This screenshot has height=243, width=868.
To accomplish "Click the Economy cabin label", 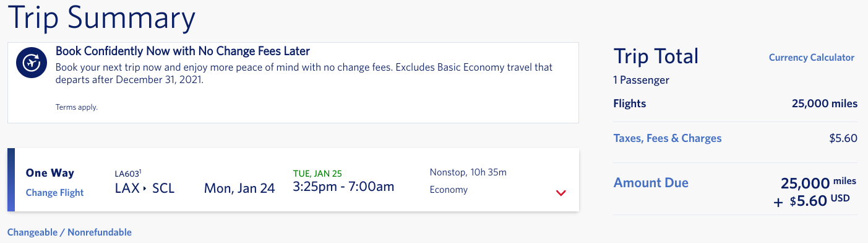I will pyautogui.click(x=449, y=190).
